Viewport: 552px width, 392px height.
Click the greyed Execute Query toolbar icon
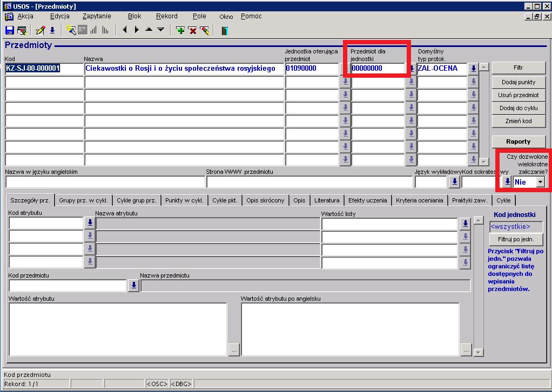click(x=83, y=31)
